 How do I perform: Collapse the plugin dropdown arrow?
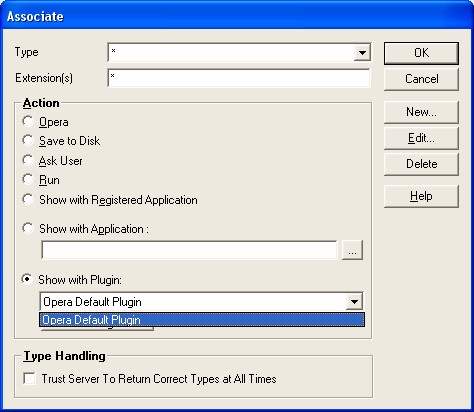(354, 302)
